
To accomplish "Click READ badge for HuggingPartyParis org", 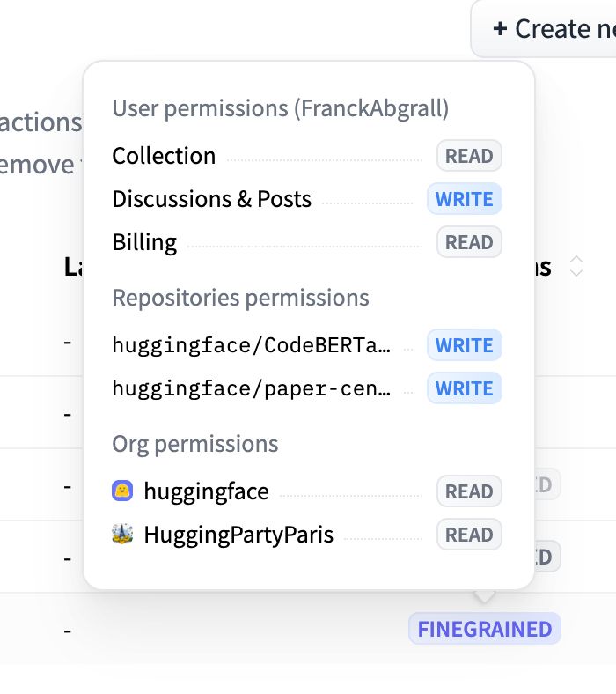I will coord(469,535).
